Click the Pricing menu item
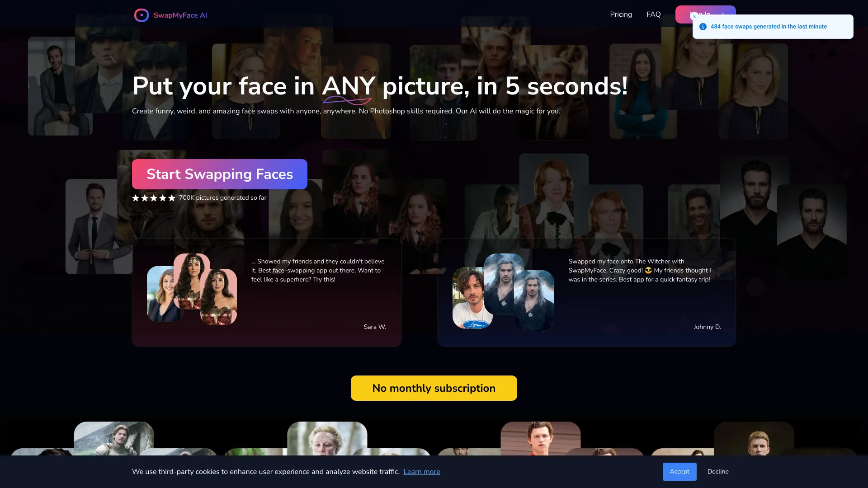The image size is (868, 488). 621,14
